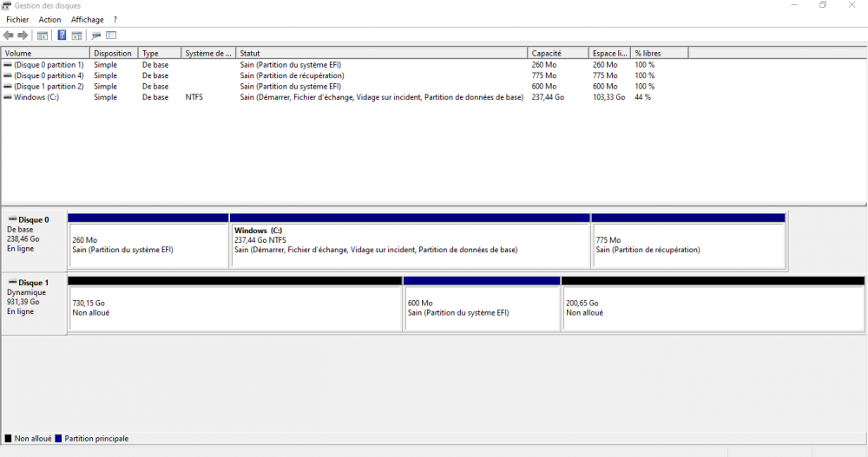The width and height of the screenshot is (868, 457).
Task: Sort by the Type column header
Action: (160, 53)
